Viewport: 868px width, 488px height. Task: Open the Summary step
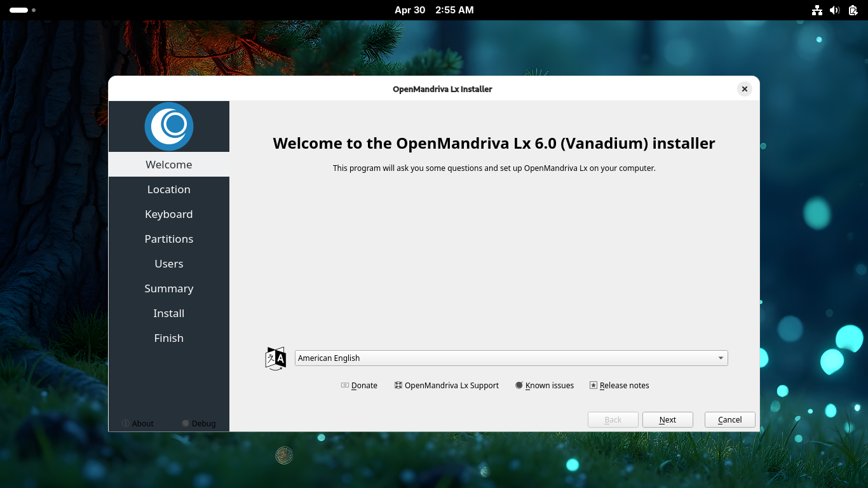pyautogui.click(x=169, y=288)
